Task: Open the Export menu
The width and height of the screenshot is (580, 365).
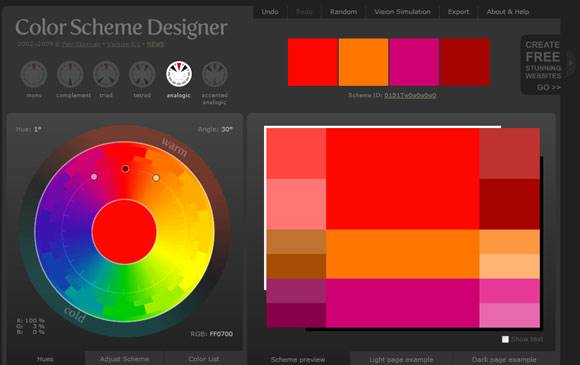Action: 458,12
